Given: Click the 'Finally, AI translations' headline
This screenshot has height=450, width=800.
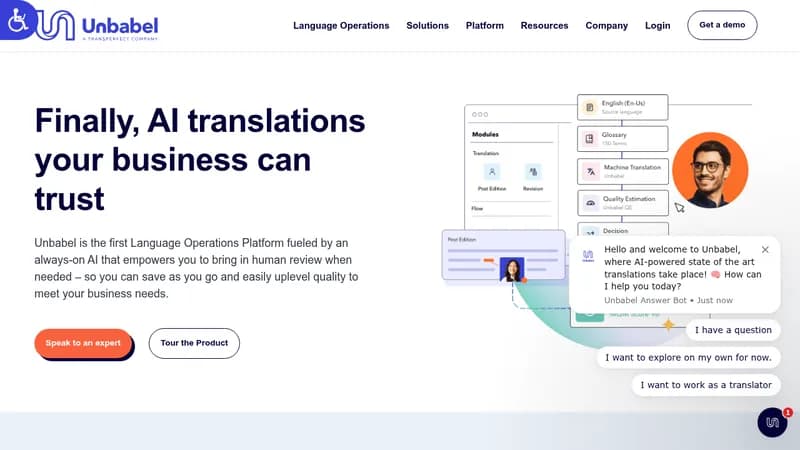Looking at the screenshot, I should tap(200, 159).
